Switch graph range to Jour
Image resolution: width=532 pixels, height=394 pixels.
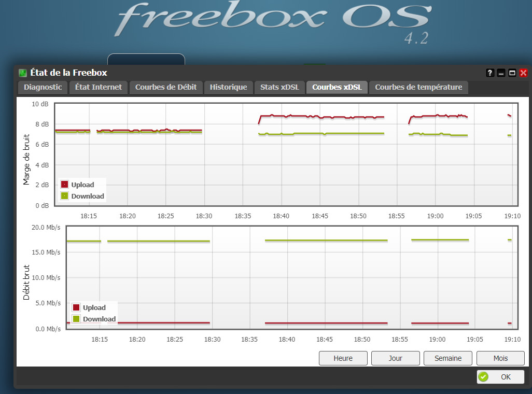[x=395, y=358]
